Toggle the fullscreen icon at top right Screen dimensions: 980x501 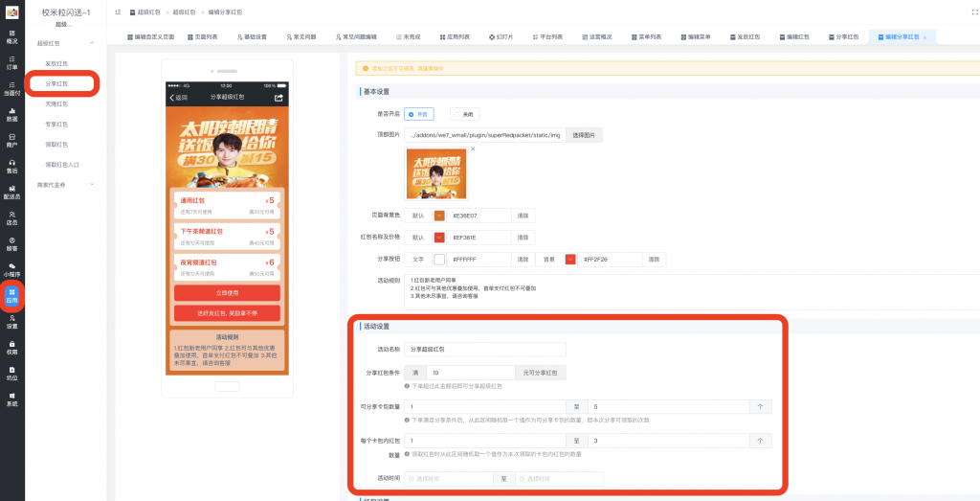(x=975, y=11)
